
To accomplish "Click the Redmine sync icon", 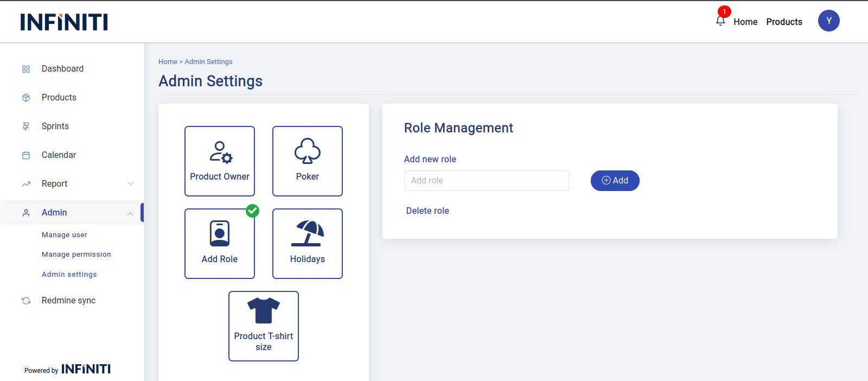I will click(x=26, y=301).
